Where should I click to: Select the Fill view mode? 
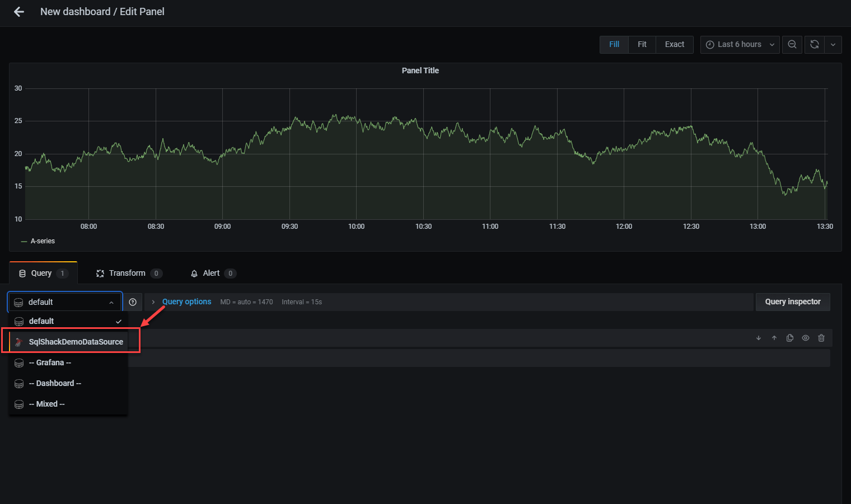(x=614, y=44)
